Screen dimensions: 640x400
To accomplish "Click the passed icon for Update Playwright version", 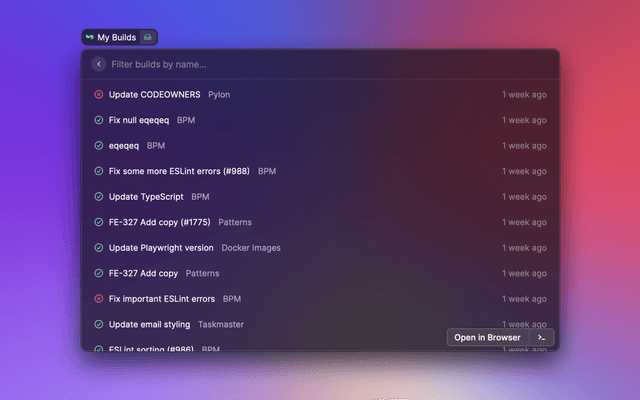I will click(98, 248).
